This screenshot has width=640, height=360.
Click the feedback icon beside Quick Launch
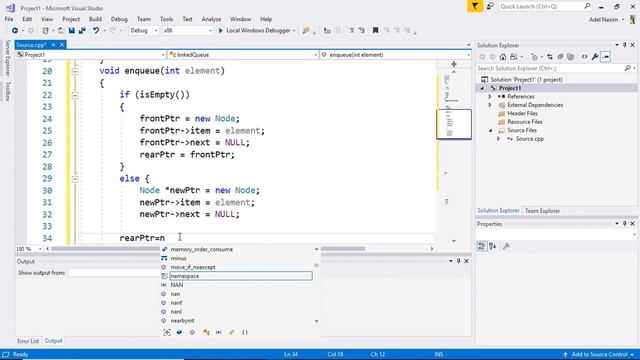pyautogui.click(x=490, y=7)
